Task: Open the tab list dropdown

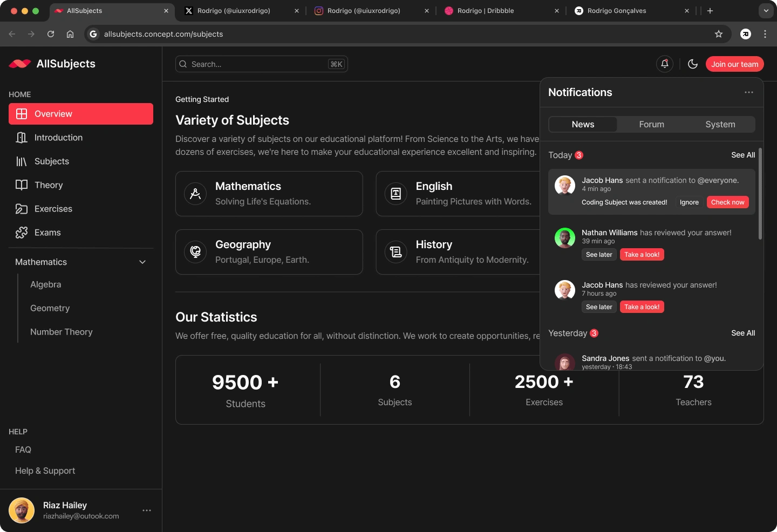Action: [x=766, y=11]
